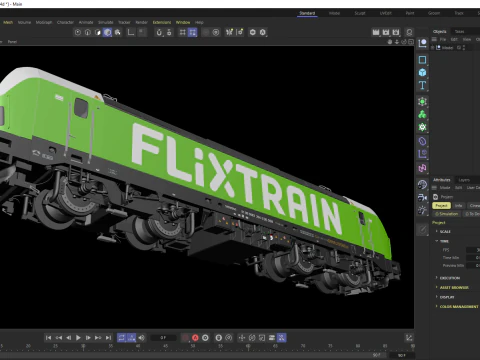Open the Mesh menu
Screen dimensions: 480x360
tap(8, 22)
